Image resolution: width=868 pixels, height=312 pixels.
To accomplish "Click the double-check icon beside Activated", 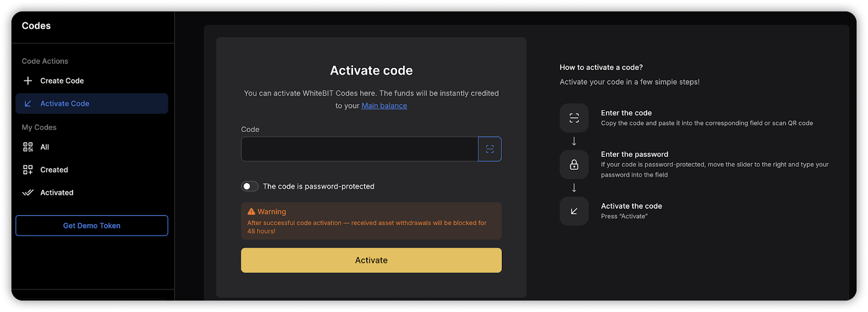I will [28, 193].
